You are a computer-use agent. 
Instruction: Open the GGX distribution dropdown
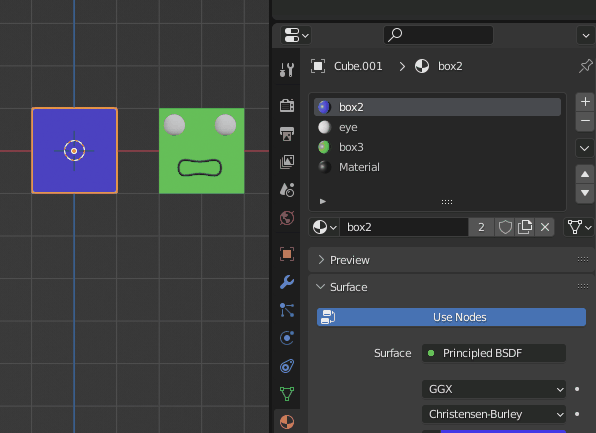494,389
